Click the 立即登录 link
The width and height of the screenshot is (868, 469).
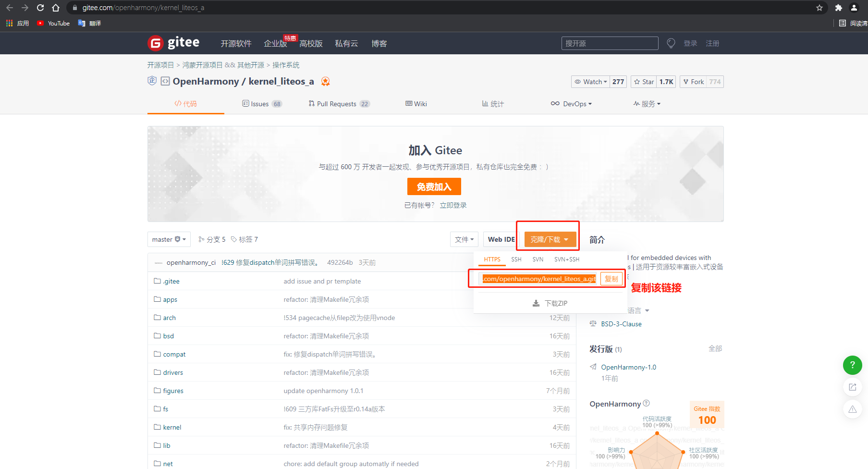[x=453, y=205]
